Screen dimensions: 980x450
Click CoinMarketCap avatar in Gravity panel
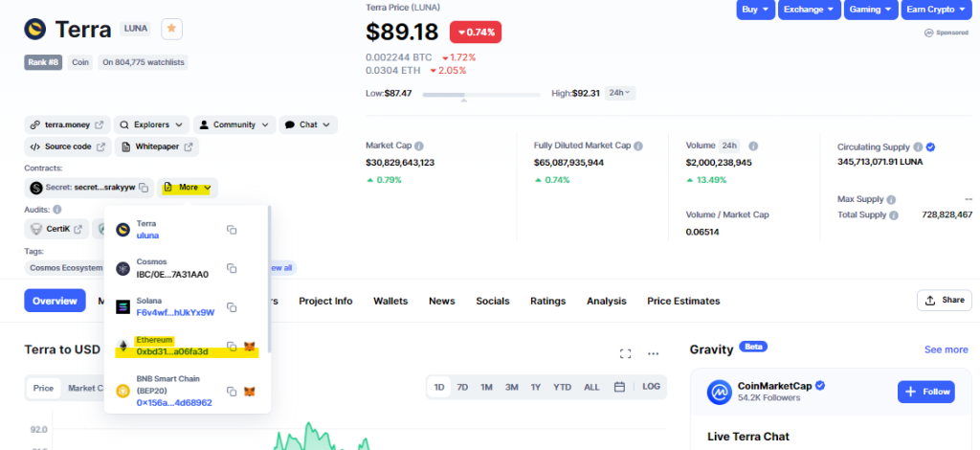click(x=720, y=392)
